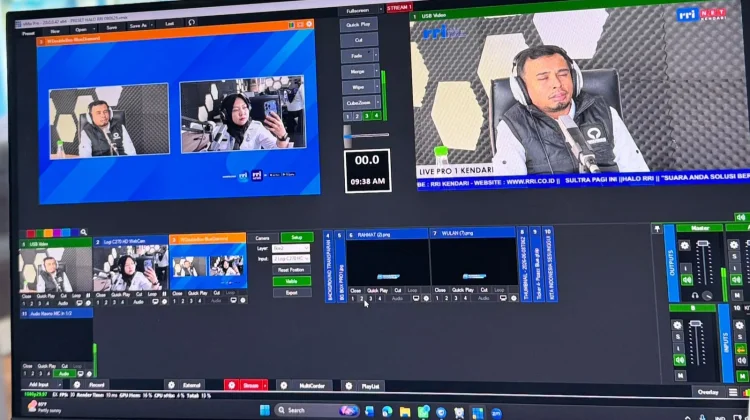Viewport: 750px width, 420px height.
Task: Mute the Master output speaker button
Action: (687, 279)
